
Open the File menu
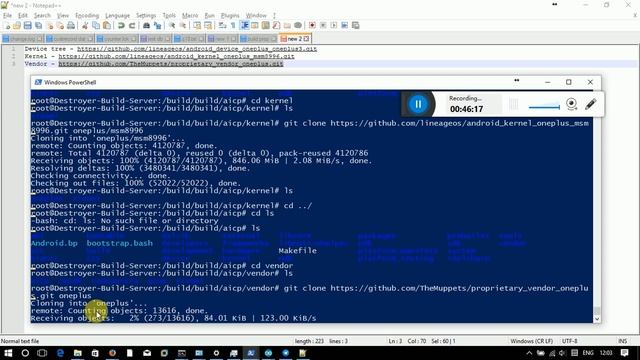[7, 16]
